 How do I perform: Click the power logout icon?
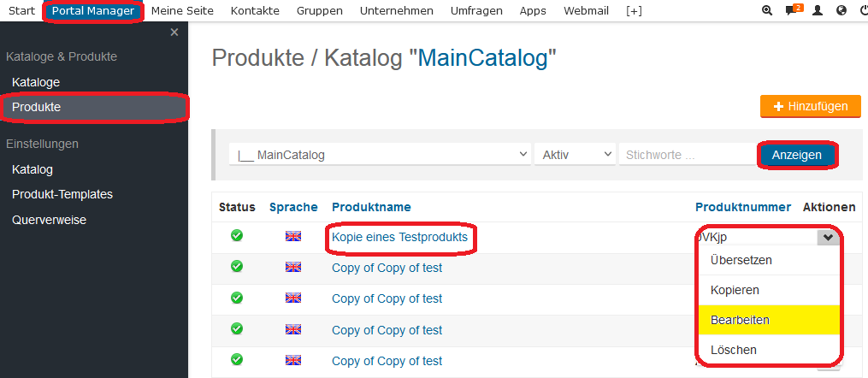(x=862, y=11)
